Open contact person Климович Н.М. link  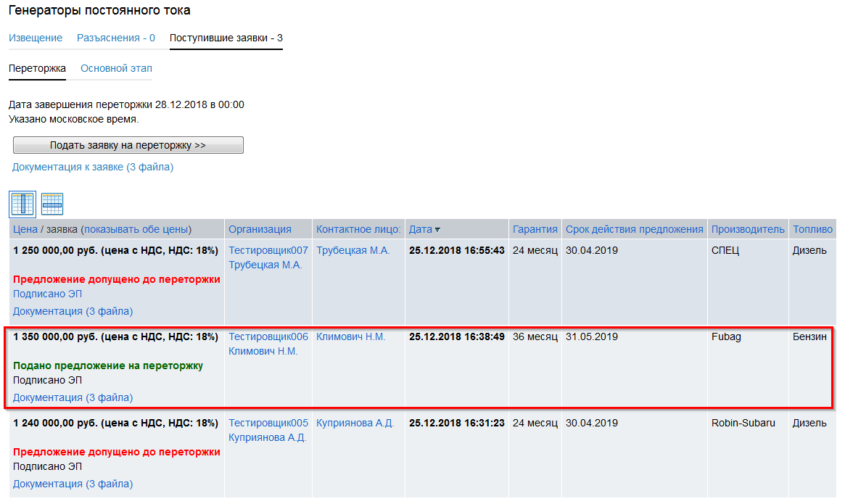coord(350,336)
